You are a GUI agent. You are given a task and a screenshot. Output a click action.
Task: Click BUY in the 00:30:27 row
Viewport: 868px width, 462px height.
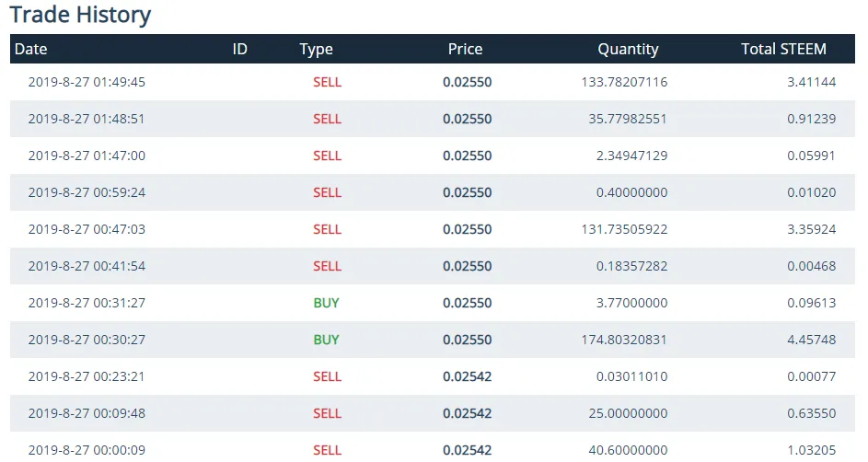(326, 340)
